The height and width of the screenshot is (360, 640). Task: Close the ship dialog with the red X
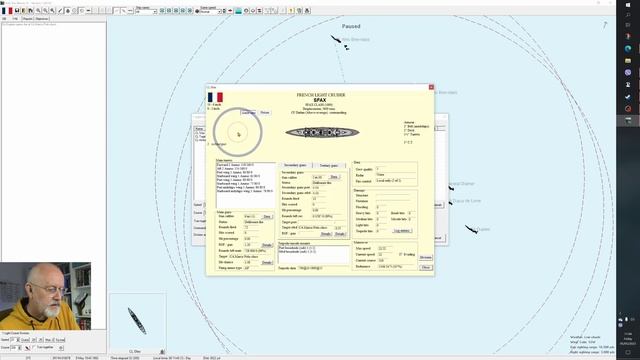431,87
